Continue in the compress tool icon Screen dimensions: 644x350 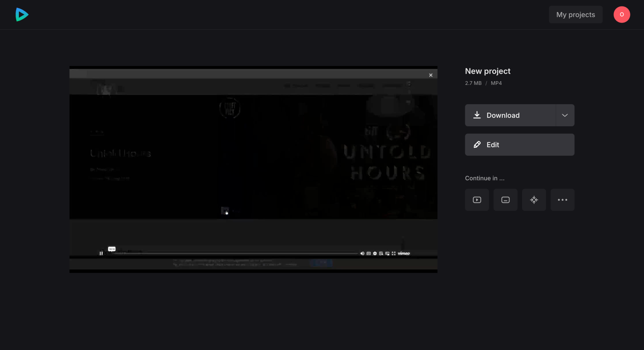pos(534,200)
